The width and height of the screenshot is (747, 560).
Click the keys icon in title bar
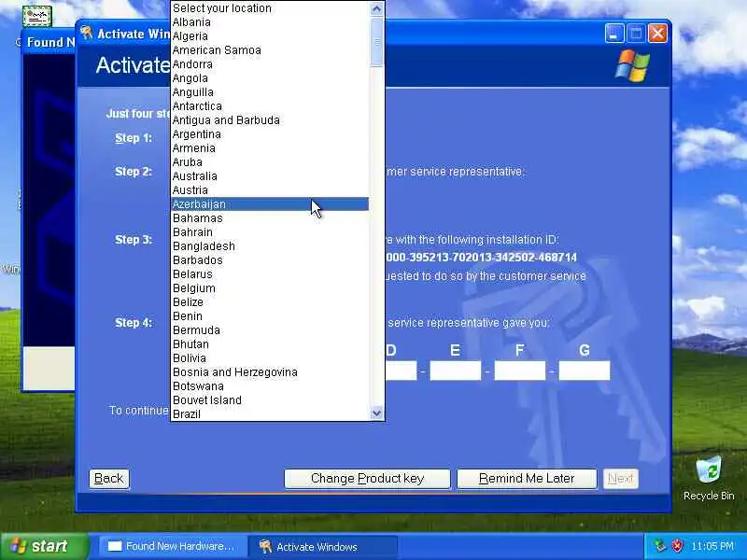(x=86, y=33)
